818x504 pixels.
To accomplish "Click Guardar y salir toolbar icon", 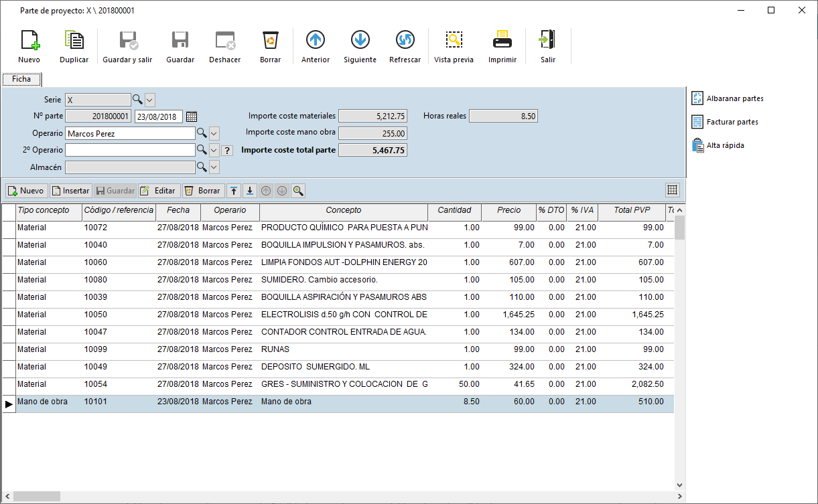I will pos(127,40).
